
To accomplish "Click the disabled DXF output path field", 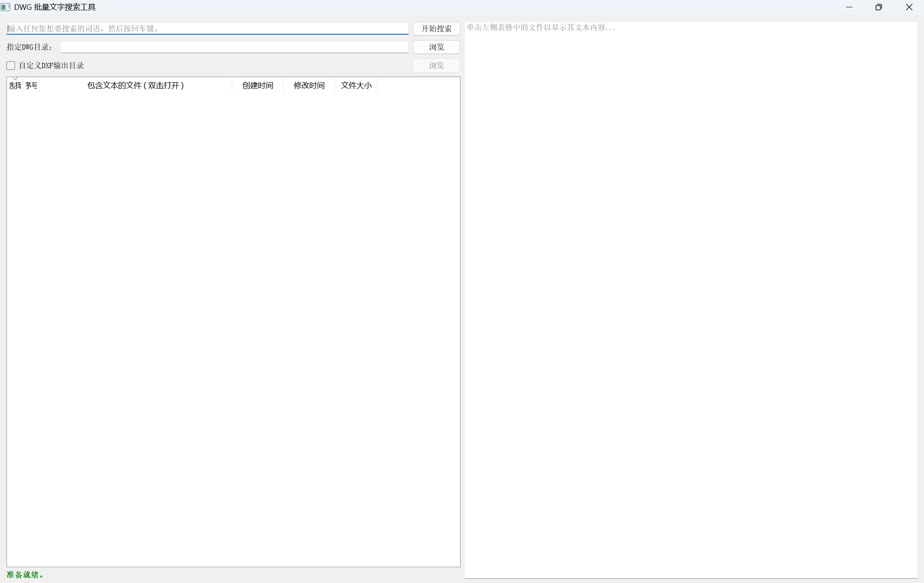I will click(x=249, y=65).
